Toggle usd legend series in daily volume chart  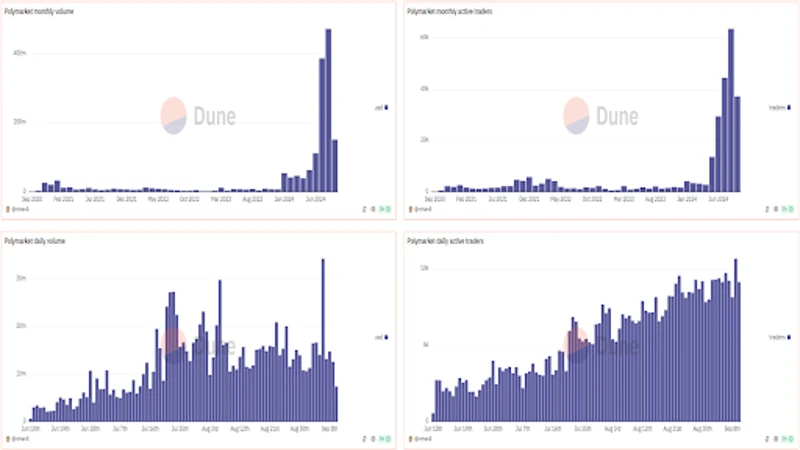click(x=381, y=337)
